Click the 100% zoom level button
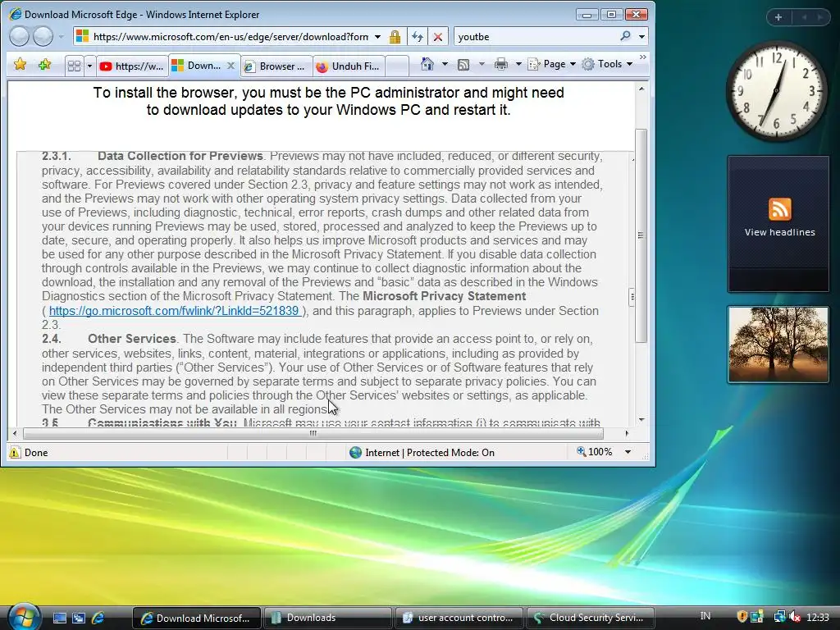 point(595,452)
